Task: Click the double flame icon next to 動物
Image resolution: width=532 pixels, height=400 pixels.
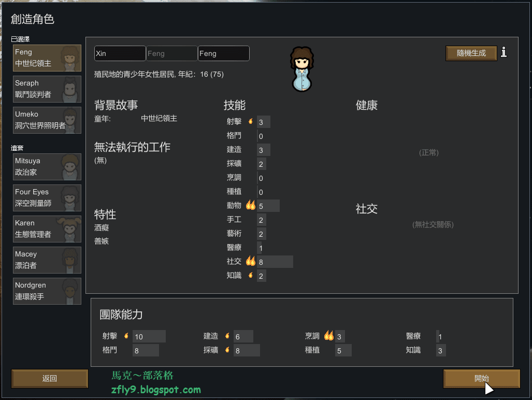Action: coord(250,205)
